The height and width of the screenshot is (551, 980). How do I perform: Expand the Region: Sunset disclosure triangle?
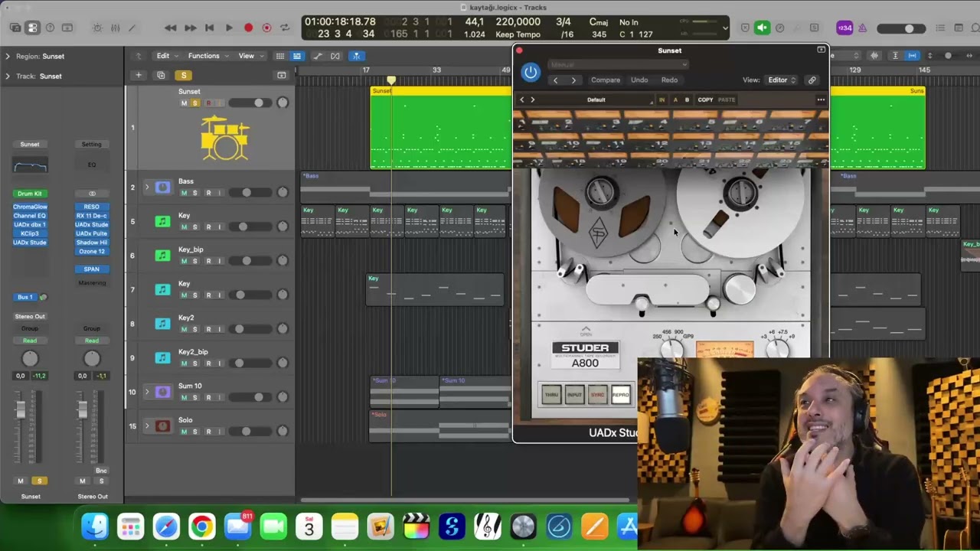coord(8,56)
